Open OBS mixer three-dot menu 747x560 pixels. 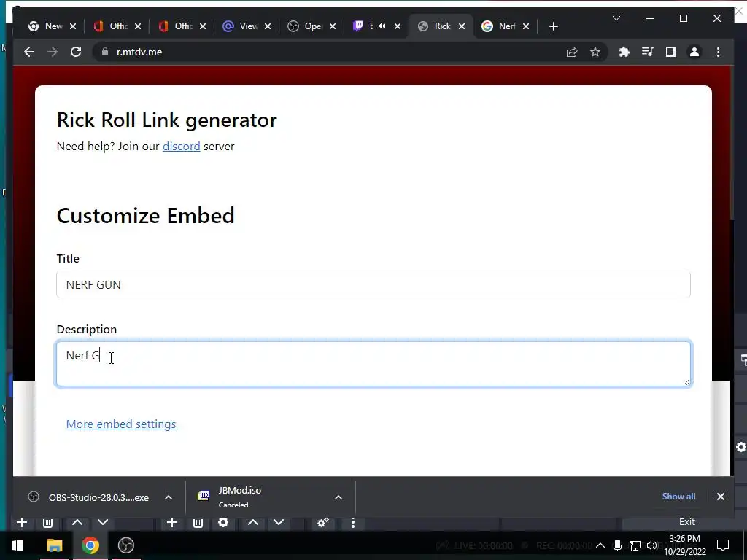(352, 523)
